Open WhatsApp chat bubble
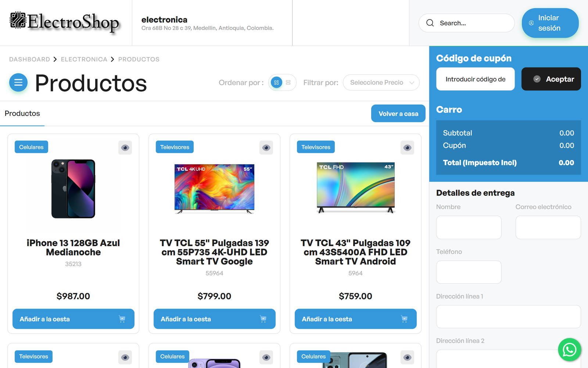 click(x=569, y=350)
